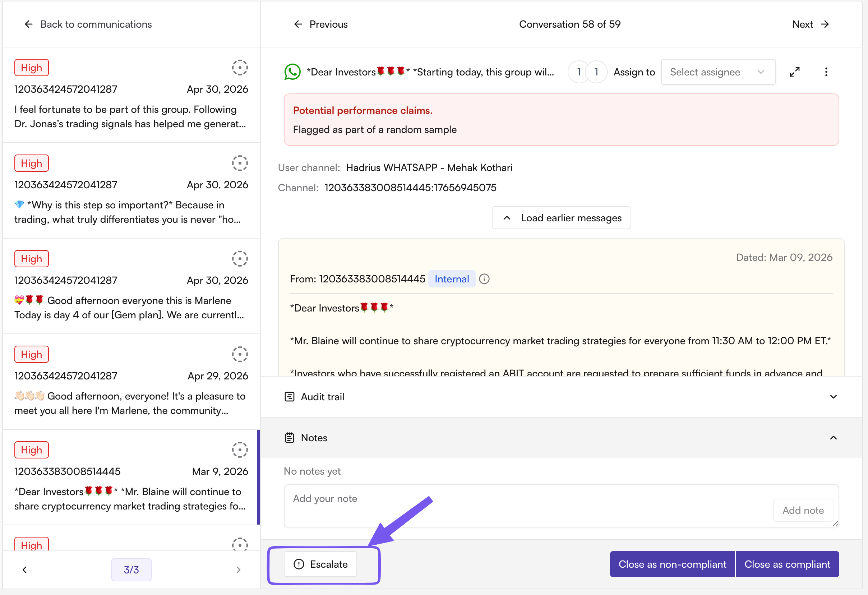Open the Select assignee dropdown

[718, 72]
